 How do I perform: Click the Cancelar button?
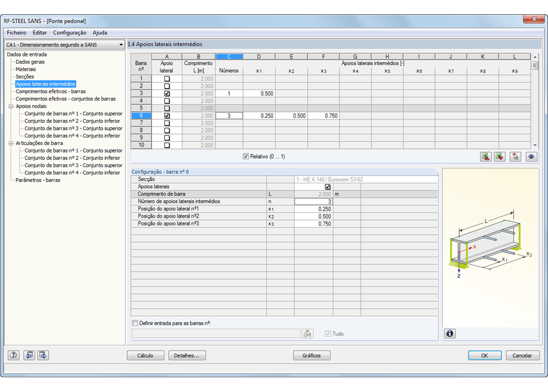click(x=523, y=355)
